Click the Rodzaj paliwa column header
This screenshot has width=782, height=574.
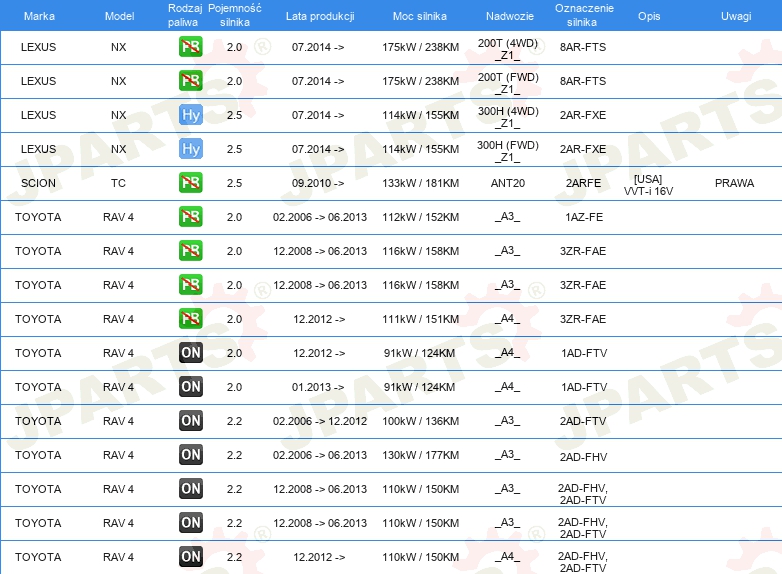click(184, 15)
